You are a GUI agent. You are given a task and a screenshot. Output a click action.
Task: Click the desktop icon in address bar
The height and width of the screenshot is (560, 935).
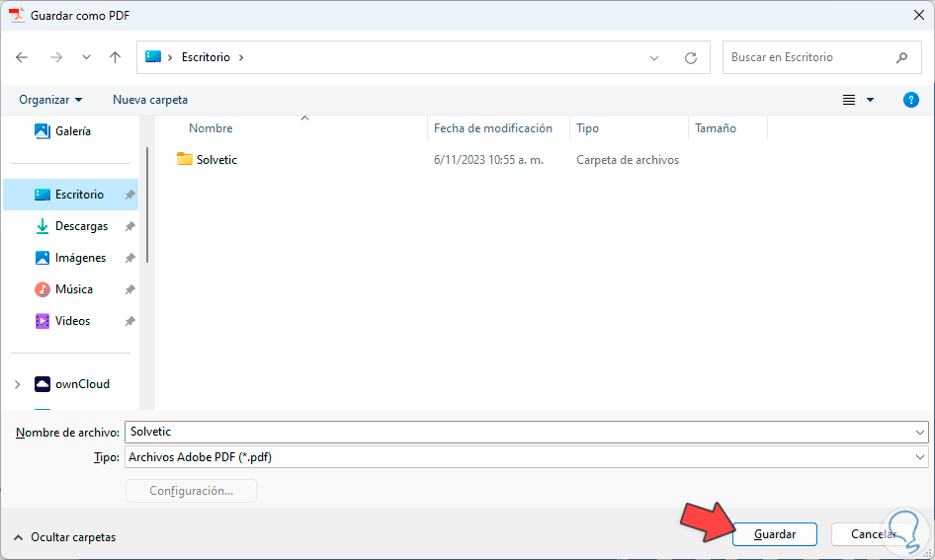tap(153, 56)
